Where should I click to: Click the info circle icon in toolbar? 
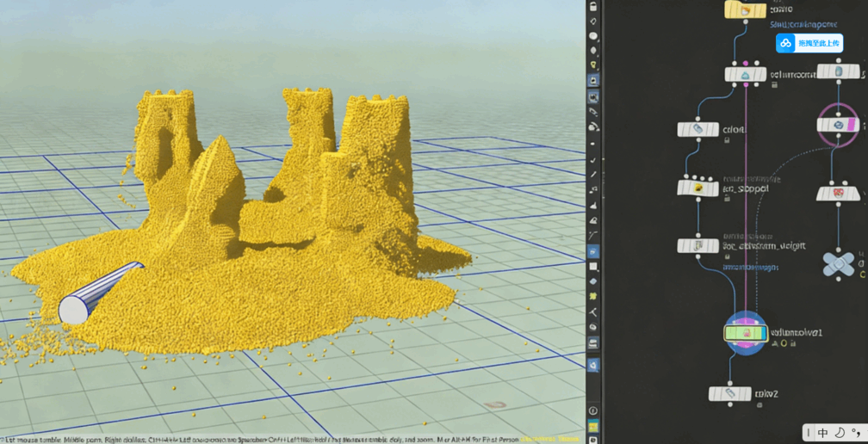pyautogui.click(x=593, y=411)
